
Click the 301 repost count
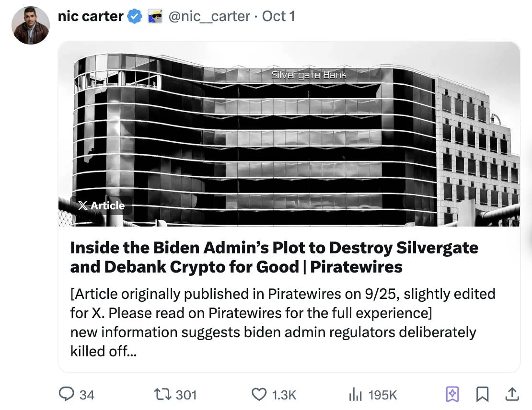[x=186, y=395]
